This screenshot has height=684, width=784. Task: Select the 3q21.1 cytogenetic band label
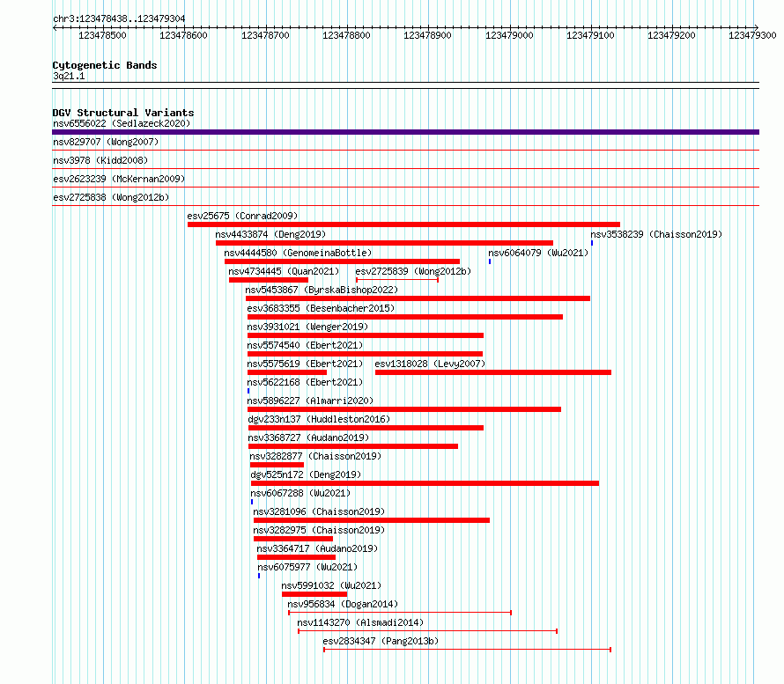tap(69, 76)
